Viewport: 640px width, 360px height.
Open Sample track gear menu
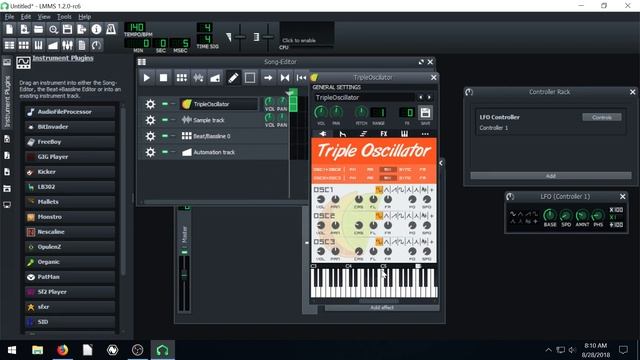coord(150,120)
